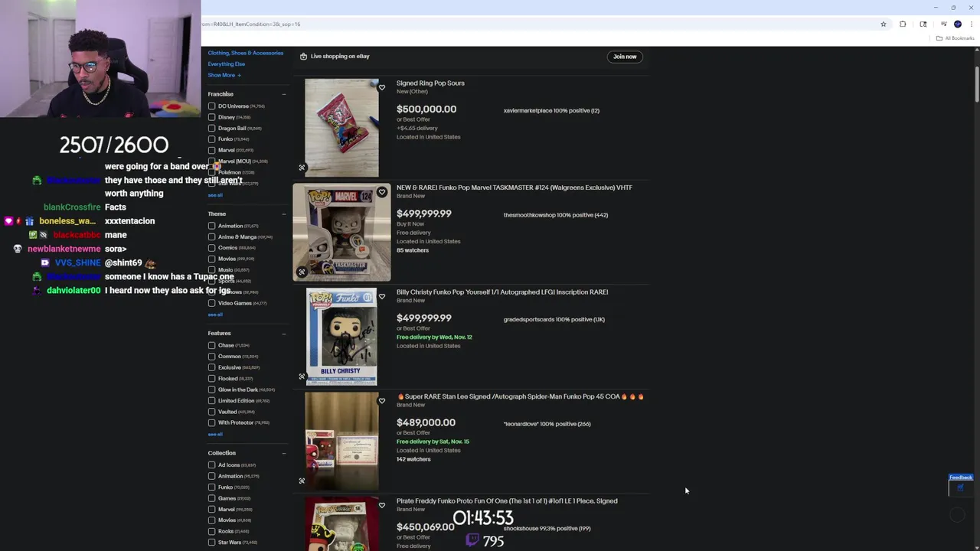This screenshot has height=551, width=980.
Task: Open the Pirate Freddy Funko Proto listing title
Action: click(x=507, y=500)
